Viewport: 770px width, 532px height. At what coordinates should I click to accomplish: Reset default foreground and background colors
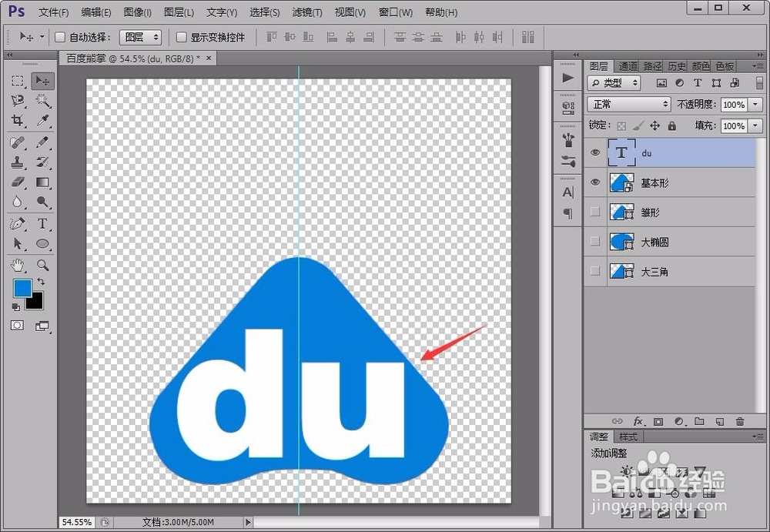[x=15, y=307]
